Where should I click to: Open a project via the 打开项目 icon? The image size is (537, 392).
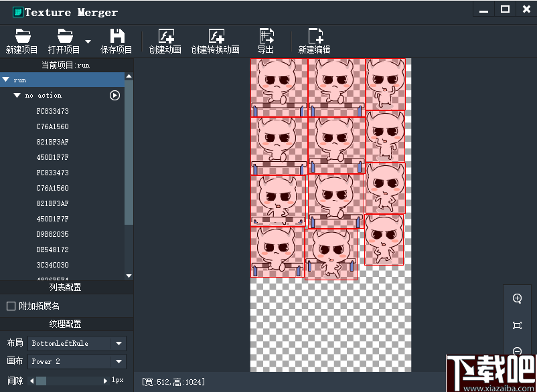click(x=64, y=40)
